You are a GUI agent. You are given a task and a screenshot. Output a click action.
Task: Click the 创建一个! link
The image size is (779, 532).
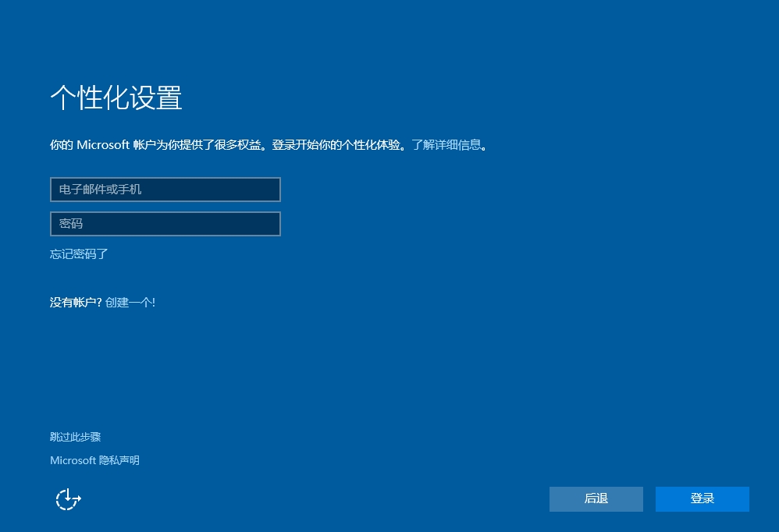coord(130,302)
